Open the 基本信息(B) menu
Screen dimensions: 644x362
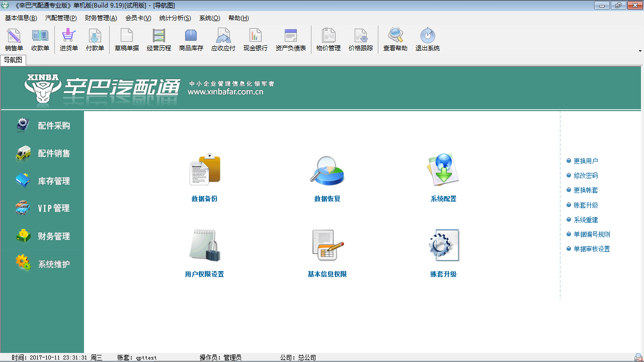tap(21, 18)
